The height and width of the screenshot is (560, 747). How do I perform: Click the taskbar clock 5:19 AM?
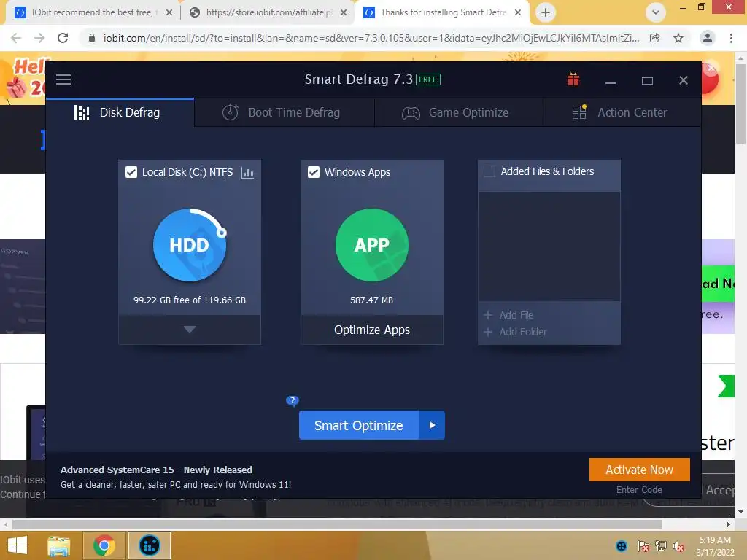(x=715, y=540)
